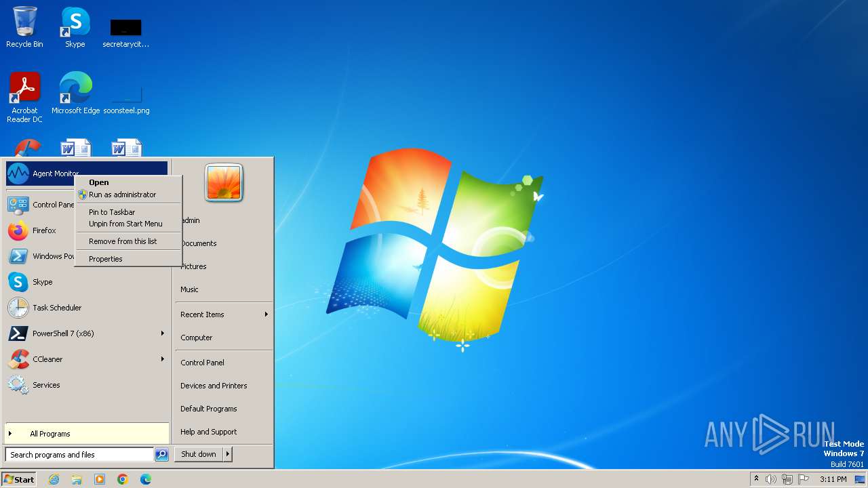The image size is (868, 488).
Task: Click the Firefox icon in Start menu
Action: tap(18, 230)
